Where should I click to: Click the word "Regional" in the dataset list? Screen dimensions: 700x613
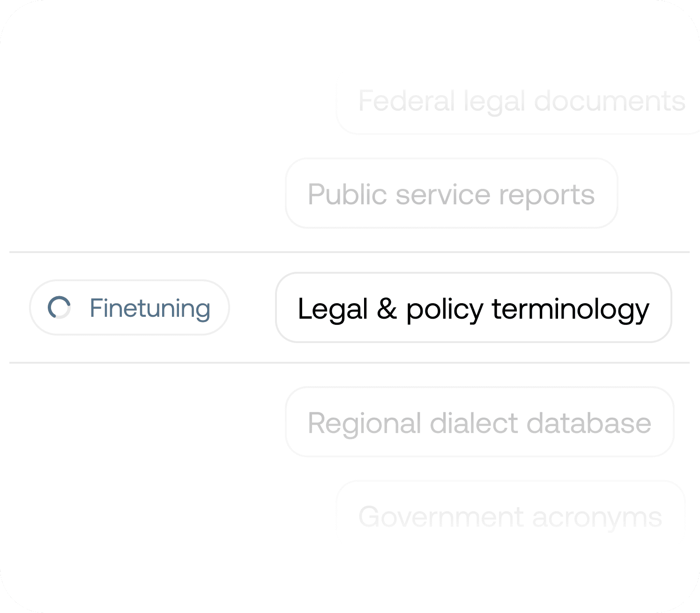tap(364, 424)
